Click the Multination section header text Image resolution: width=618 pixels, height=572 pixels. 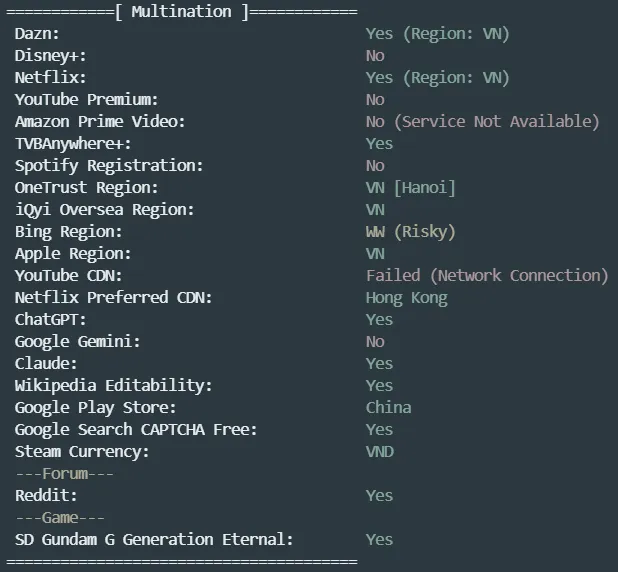coord(182,12)
